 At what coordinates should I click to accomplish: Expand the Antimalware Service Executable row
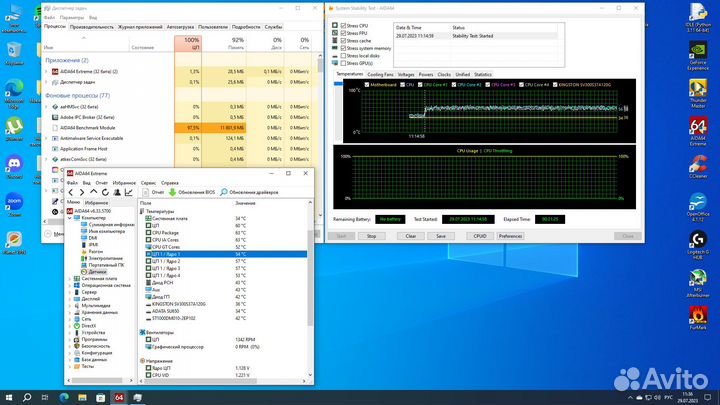click(x=45, y=139)
